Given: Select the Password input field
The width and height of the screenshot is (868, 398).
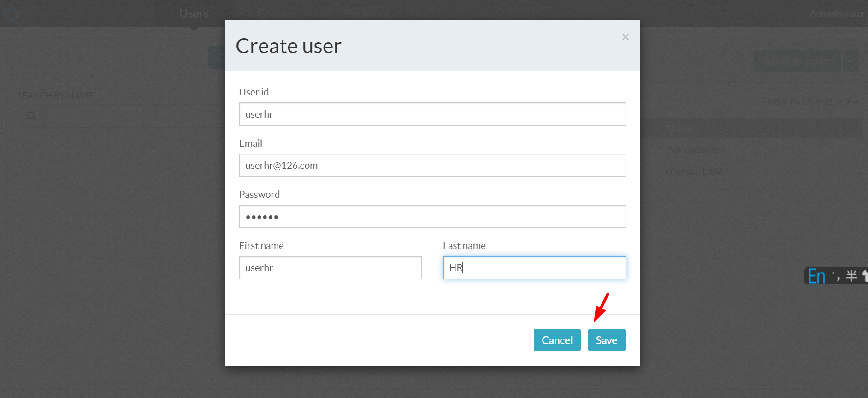Looking at the screenshot, I should point(432,216).
